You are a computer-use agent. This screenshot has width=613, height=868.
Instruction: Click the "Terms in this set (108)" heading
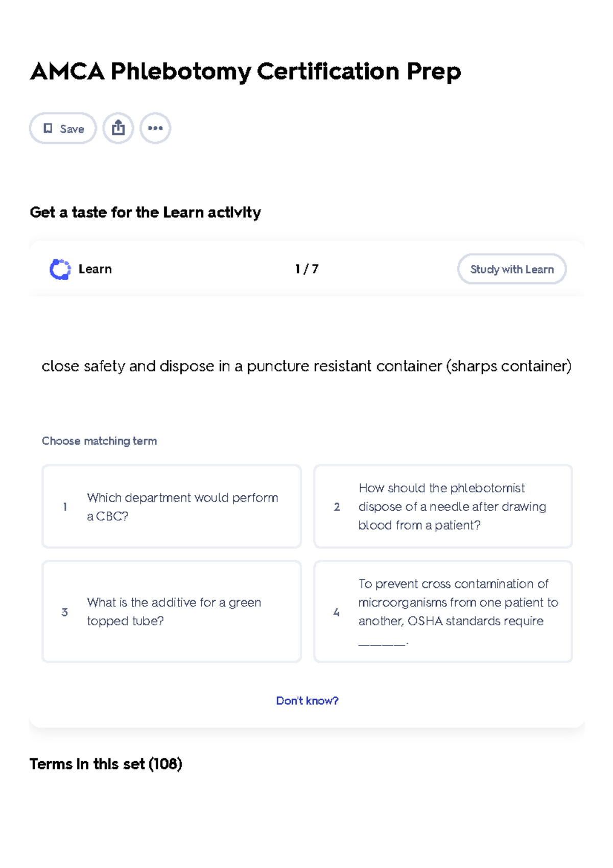coord(106,764)
